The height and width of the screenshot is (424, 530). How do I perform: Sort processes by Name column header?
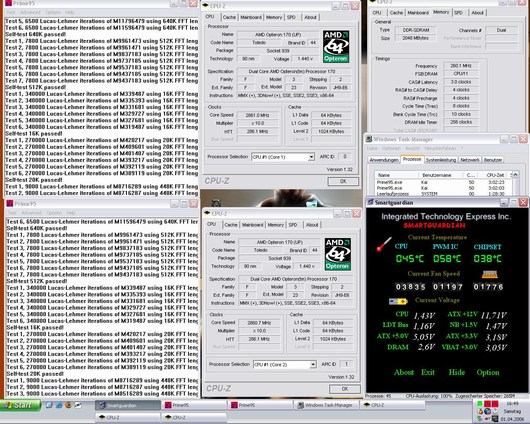point(397,175)
